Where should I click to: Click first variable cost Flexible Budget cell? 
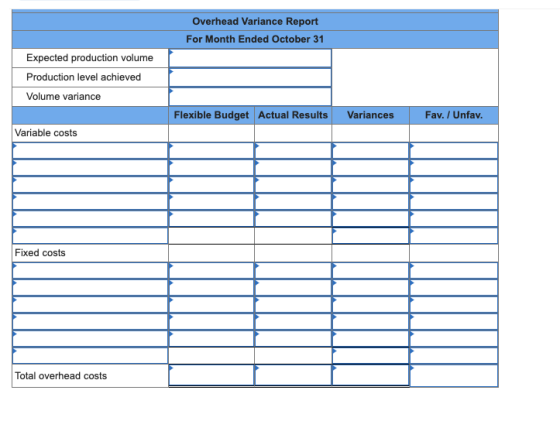(x=211, y=150)
